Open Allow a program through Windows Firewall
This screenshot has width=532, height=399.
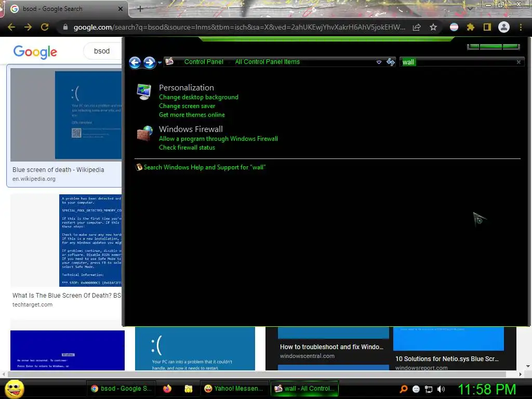pos(218,139)
